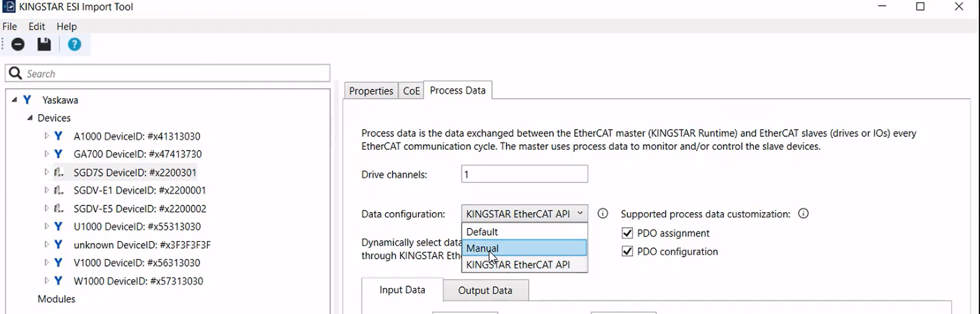Open the Help menu

67,27
